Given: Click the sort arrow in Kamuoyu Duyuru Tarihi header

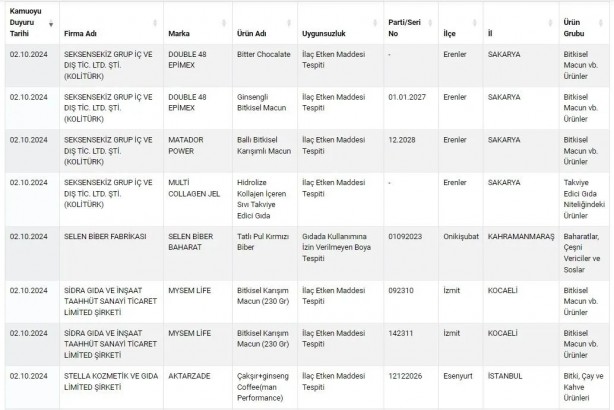Looking at the screenshot, I should point(51,21).
